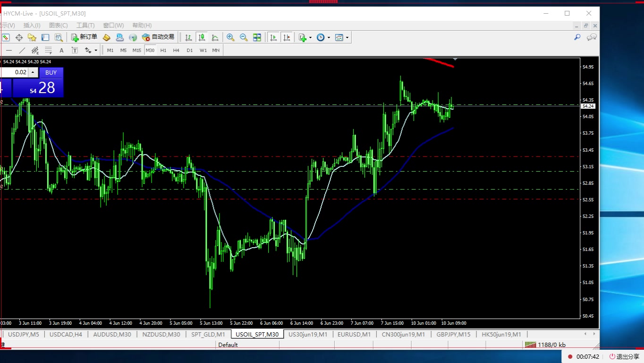This screenshot has height=363, width=644.
Task: Click the 54 28 buy price panel
Action: click(38, 88)
